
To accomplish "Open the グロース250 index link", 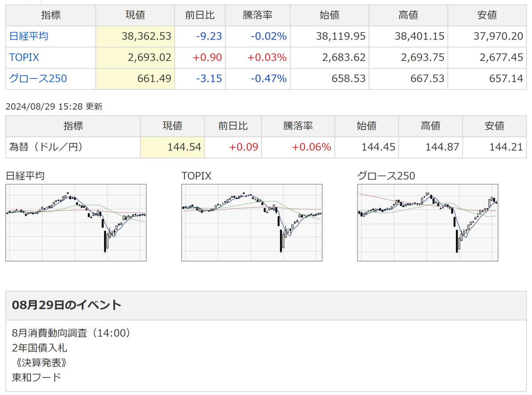I will pyautogui.click(x=38, y=79).
